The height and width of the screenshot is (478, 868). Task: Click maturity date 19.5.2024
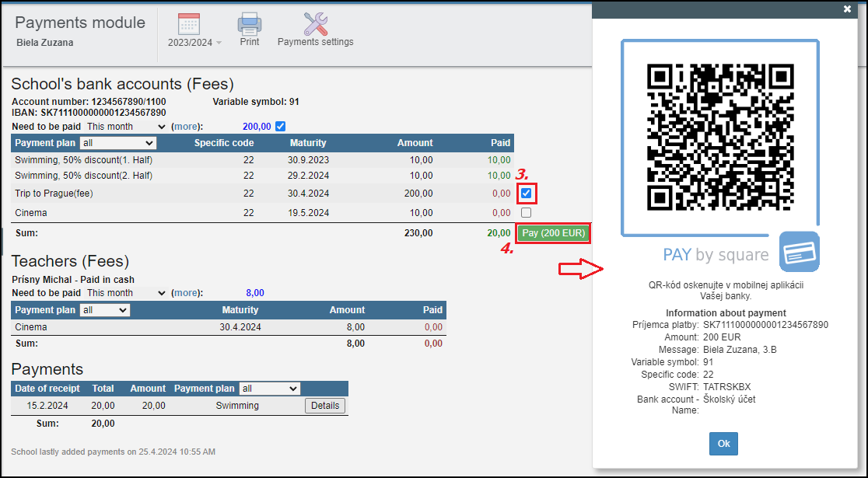[308, 213]
